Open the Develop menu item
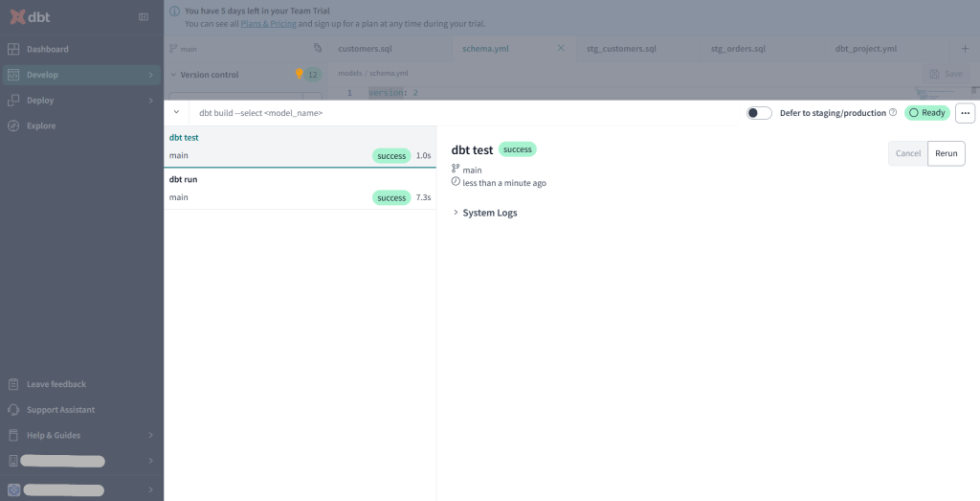Viewport: 980px width, 501px height. point(81,75)
